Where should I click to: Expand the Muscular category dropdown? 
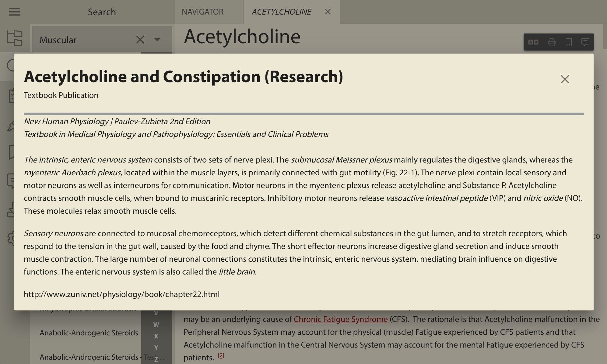pos(157,40)
